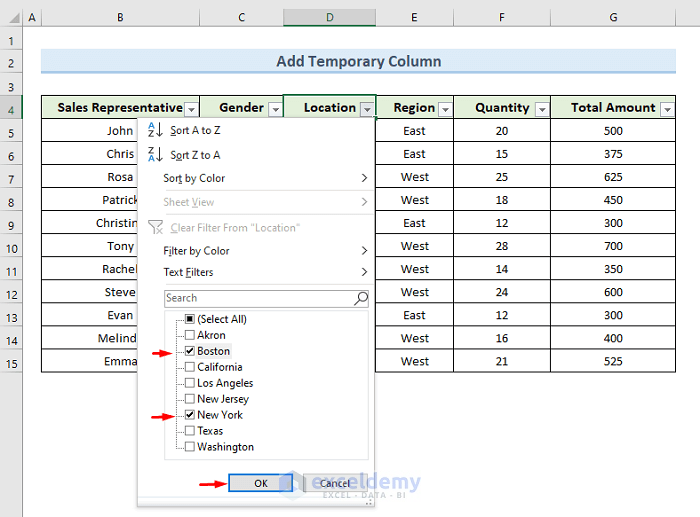Toggle the (Select All) checkbox
This screenshot has height=517, width=700.
[x=190, y=319]
